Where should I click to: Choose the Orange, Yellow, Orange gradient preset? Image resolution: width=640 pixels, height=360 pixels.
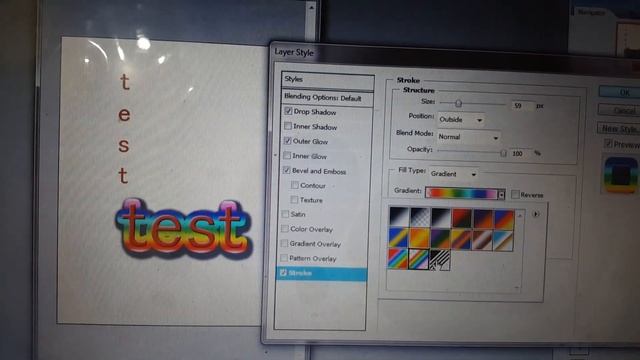coord(419,238)
